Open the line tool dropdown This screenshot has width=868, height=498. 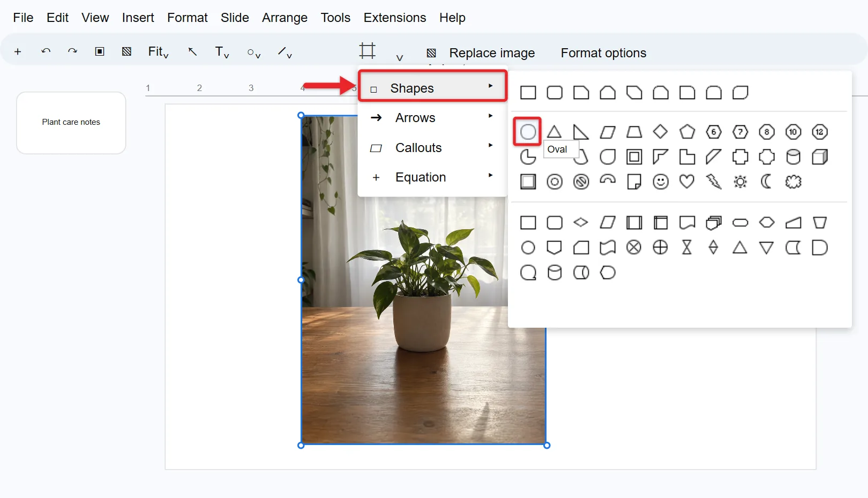[285, 52]
